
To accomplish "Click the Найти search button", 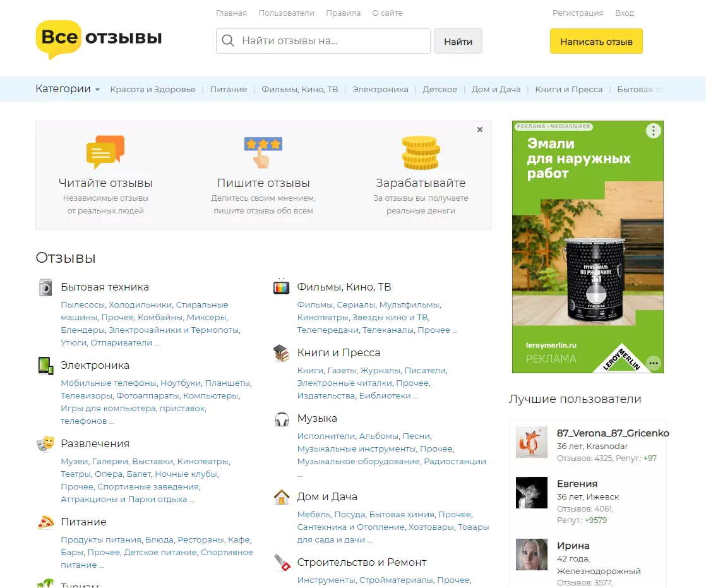I will (x=458, y=42).
